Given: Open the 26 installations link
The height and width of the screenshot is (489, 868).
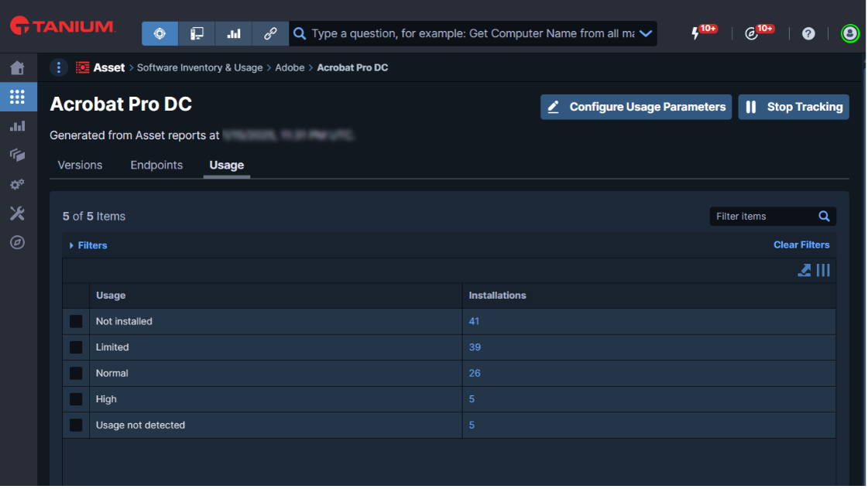Looking at the screenshot, I should (475, 374).
